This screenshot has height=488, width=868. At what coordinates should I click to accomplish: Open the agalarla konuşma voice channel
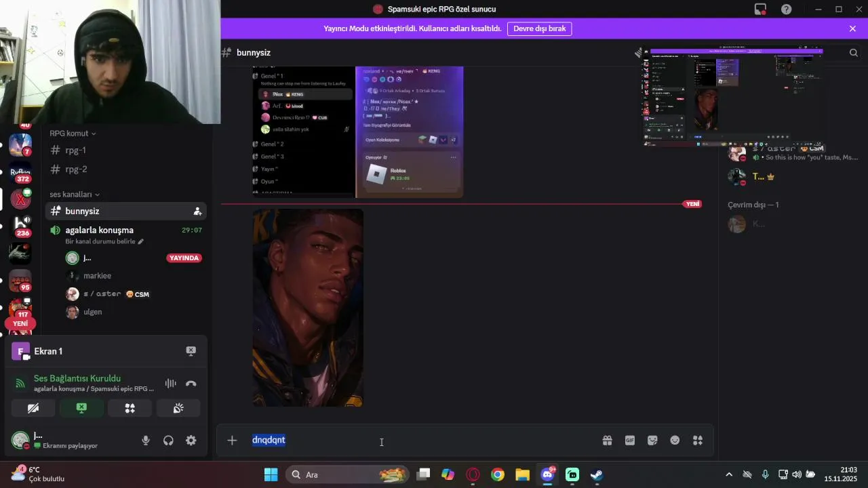pyautogui.click(x=126, y=230)
